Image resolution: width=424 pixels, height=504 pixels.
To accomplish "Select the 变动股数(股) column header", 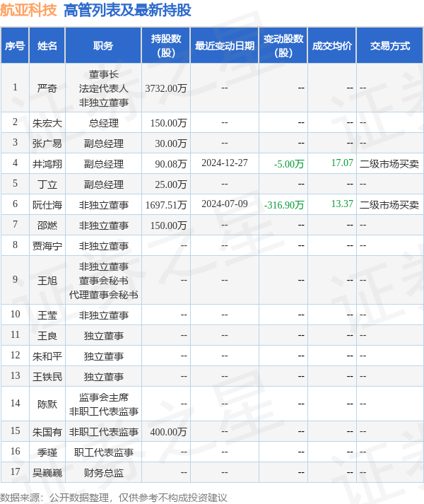I will [x=283, y=46].
